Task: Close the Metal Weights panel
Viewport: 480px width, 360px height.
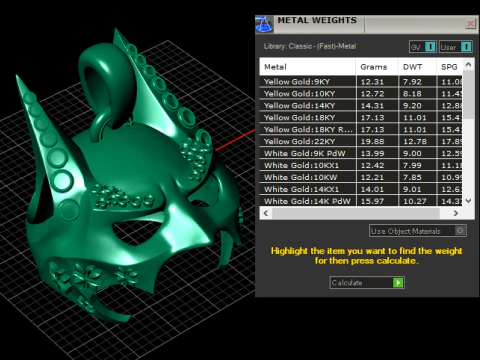Action: pos(470,24)
